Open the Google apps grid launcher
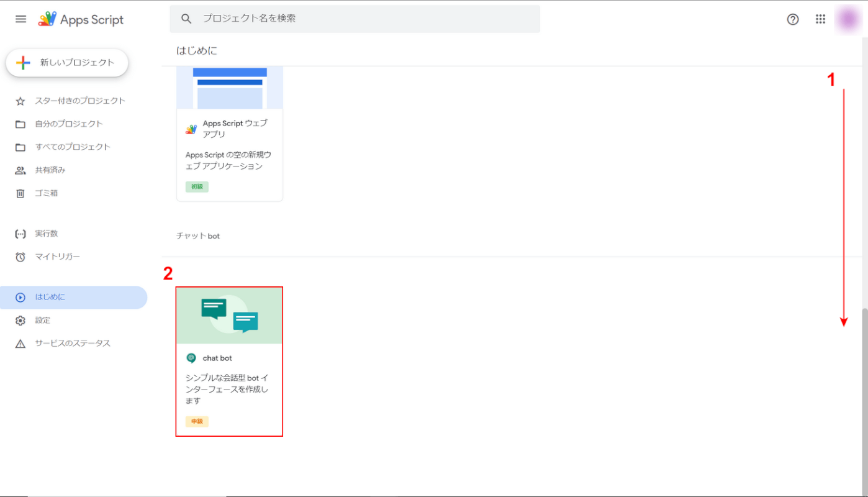 tap(821, 19)
